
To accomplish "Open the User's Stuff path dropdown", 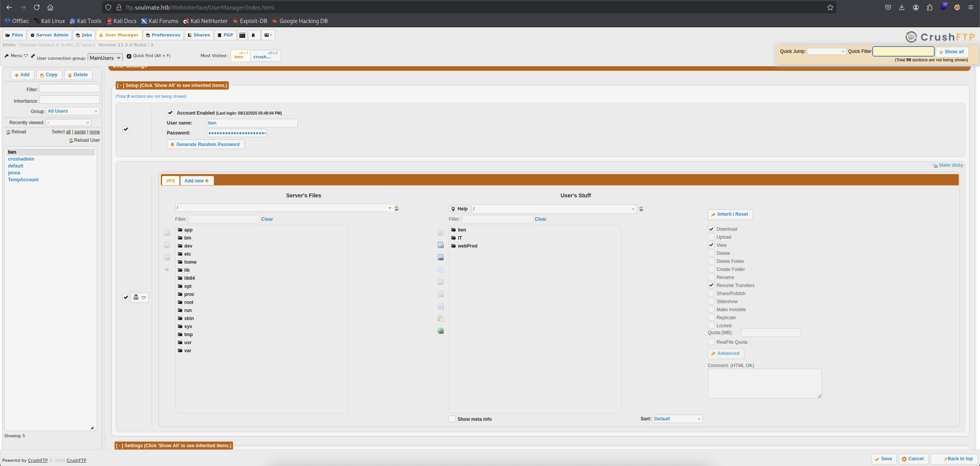I will click(x=554, y=209).
